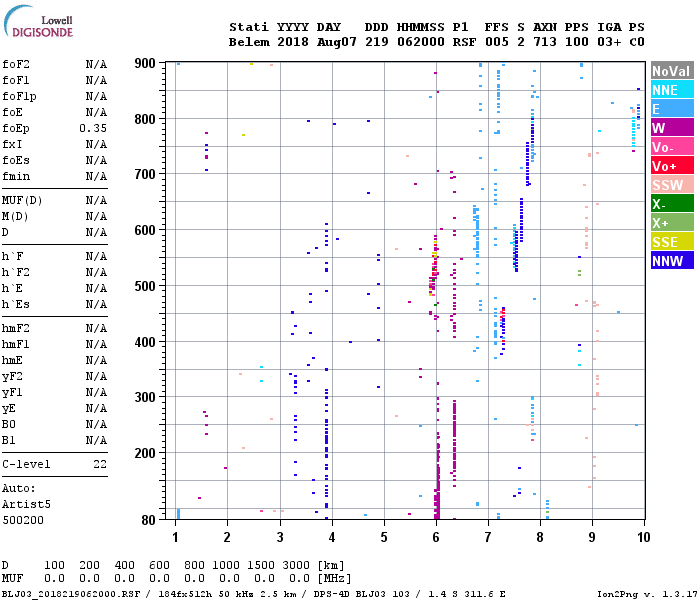This screenshot has height=600, width=700.
Task: Select the light green X+ legend swatch
Action: (672, 223)
